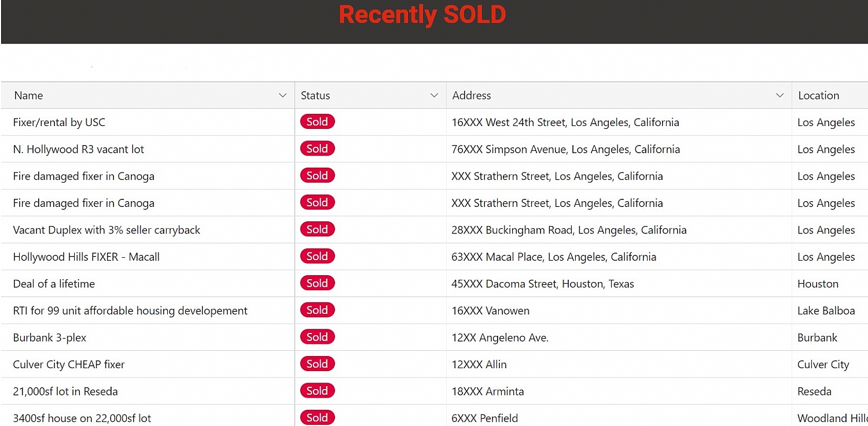Click Sold badge for N. Hollywood R3 lot
868x426 pixels.
(x=317, y=149)
